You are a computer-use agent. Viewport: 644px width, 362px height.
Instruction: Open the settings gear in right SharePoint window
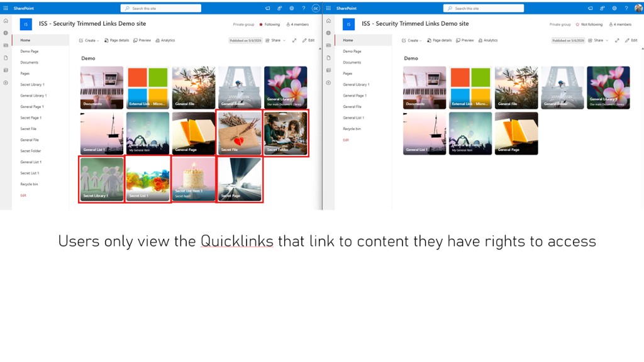click(614, 8)
